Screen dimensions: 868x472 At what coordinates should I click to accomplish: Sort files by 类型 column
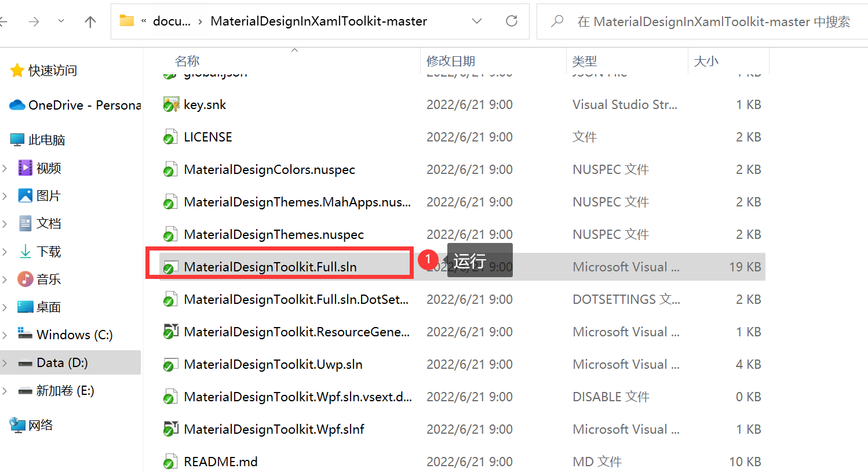584,61
